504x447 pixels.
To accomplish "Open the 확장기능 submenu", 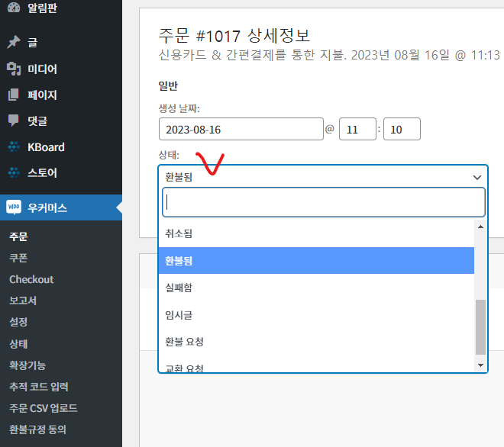I will click(x=27, y=365).
